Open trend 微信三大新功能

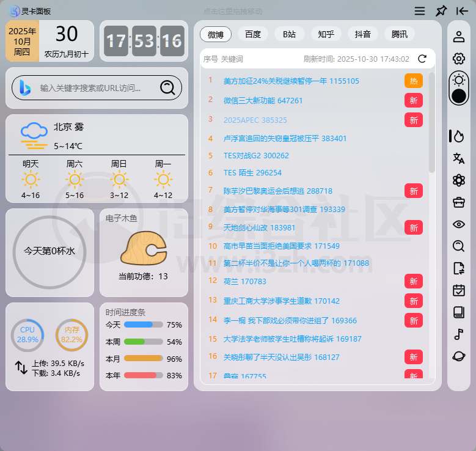(x=263, y=100)
